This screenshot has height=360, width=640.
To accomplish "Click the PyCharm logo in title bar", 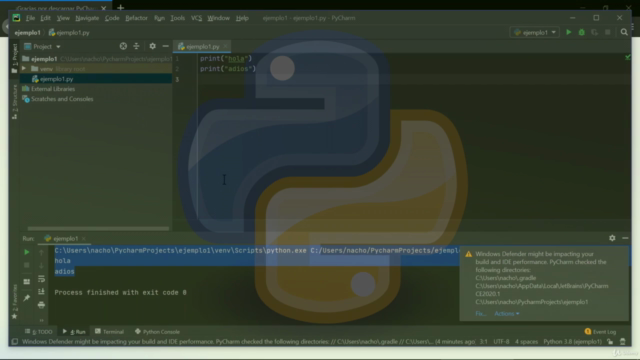I will click(16, 18).
